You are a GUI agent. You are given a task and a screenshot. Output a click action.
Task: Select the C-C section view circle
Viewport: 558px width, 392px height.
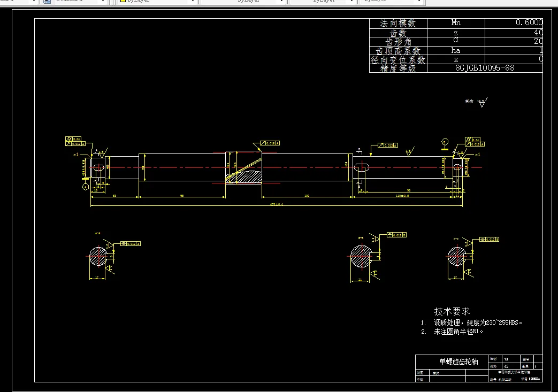coord(456,256)
